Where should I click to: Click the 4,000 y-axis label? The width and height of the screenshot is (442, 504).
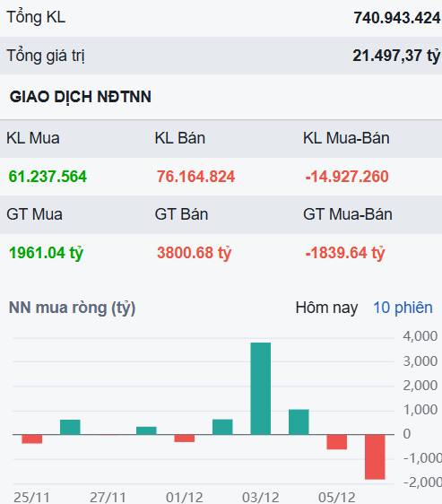420,336
